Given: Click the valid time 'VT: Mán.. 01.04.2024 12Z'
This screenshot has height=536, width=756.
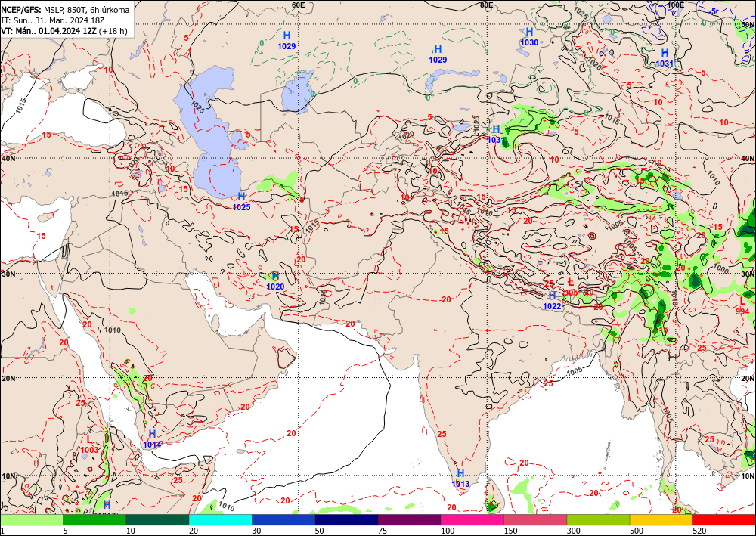Looking at the screenshot, I should (x=48, y=31).
